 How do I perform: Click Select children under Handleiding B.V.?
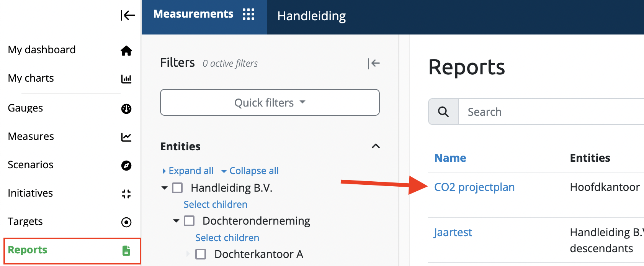(216, 204)
